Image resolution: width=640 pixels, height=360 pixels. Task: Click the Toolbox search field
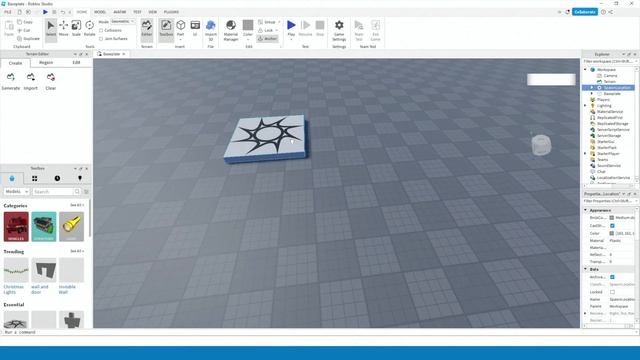tap(53, 191)
